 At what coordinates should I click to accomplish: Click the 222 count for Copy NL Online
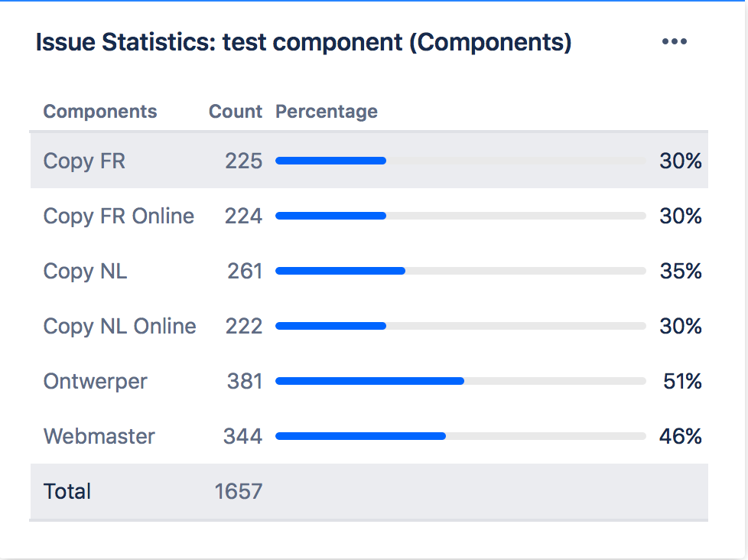coord(244,326)
